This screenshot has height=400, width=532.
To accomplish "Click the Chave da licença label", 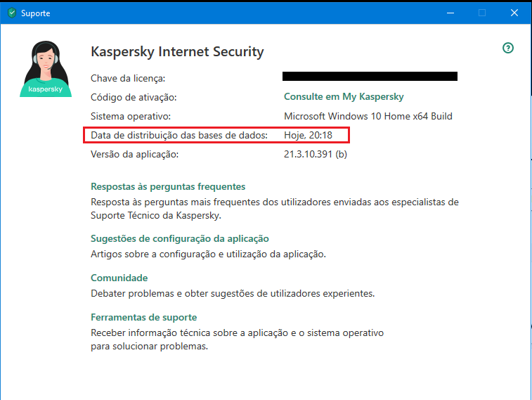I will click(x=128, y=78).
